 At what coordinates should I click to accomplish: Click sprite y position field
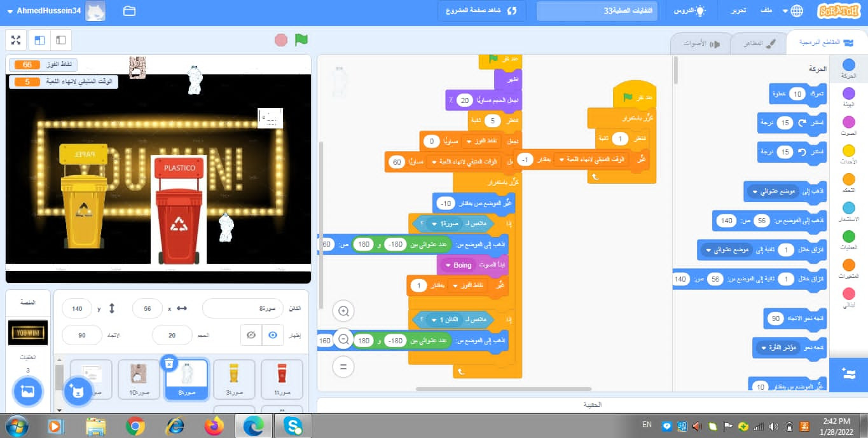coord(77,308)
